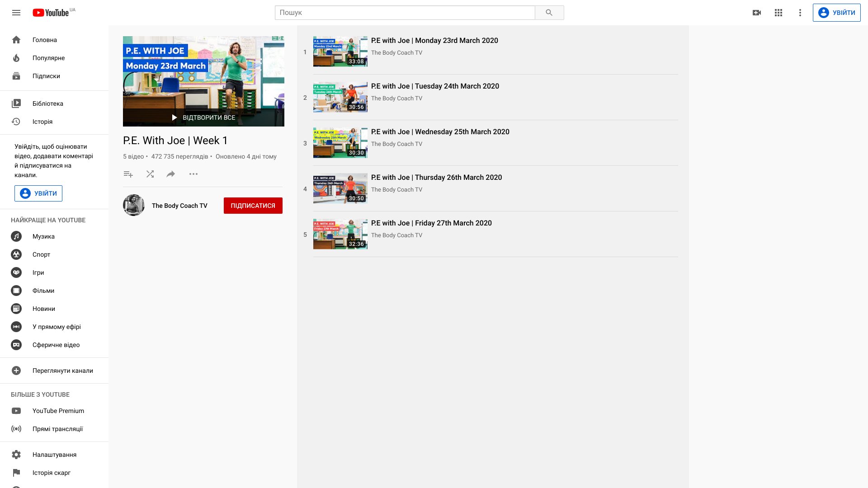Open Tuesday 24th March 2020 video title
This screenshot has height=488, width=868.
[x=435, y=86]
